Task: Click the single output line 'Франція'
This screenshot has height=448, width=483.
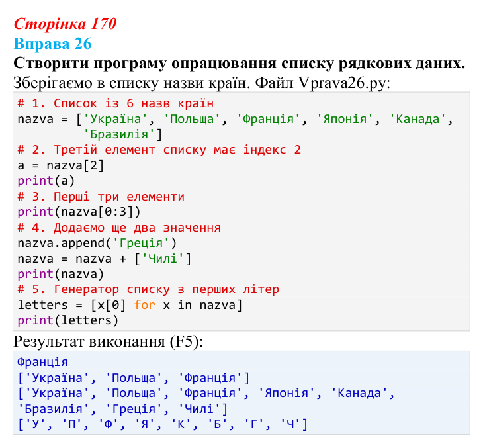Action: pyautogui.click(x=42, y=362)
